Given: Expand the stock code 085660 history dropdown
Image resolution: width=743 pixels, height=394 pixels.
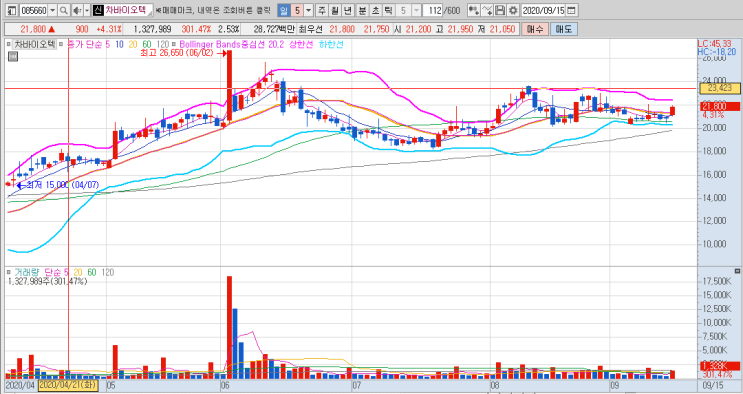Looking at the screenshot, I should tap(53, 10).
